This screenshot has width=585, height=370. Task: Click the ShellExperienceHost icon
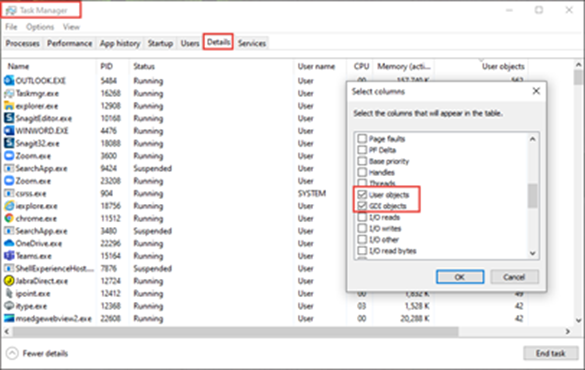9,268
